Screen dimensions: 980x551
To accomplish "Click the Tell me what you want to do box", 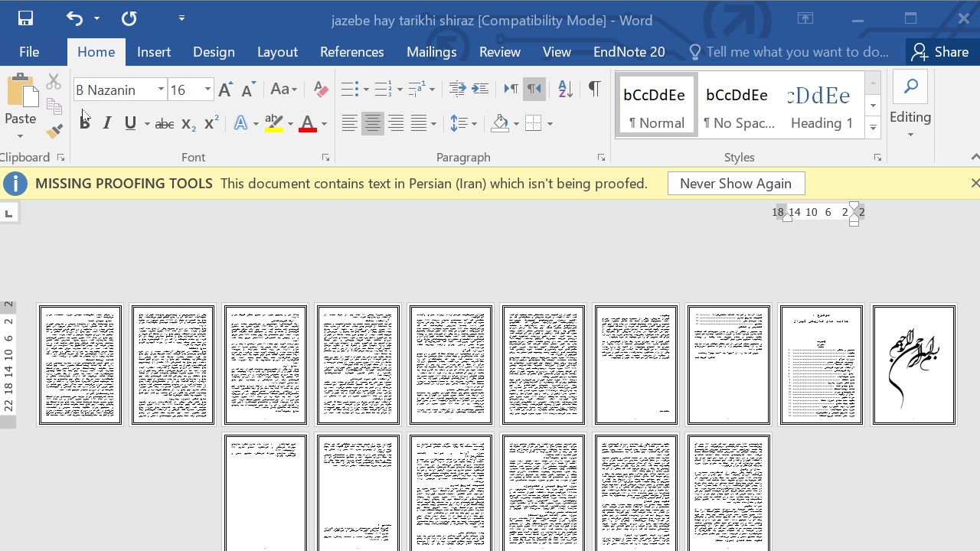I will click(x=789, y=52).
